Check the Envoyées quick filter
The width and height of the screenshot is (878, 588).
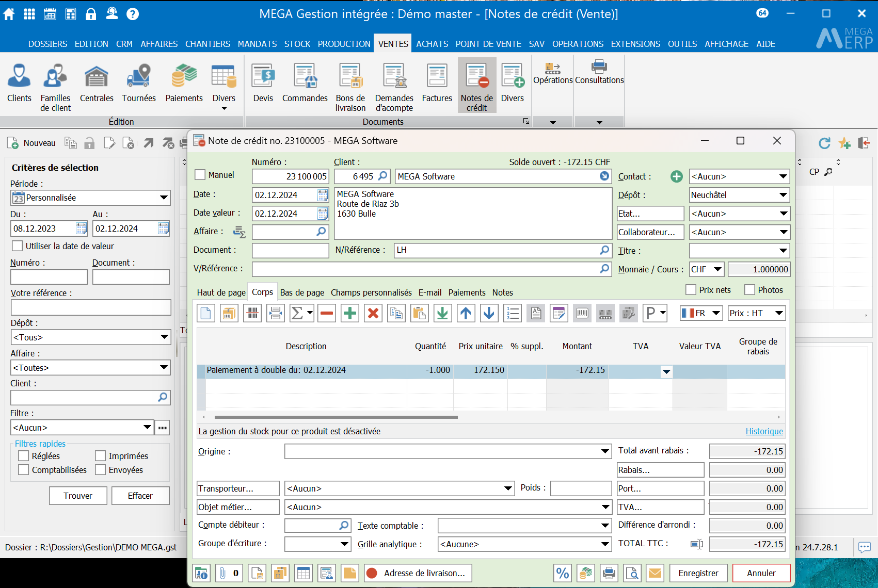point(101,470)
